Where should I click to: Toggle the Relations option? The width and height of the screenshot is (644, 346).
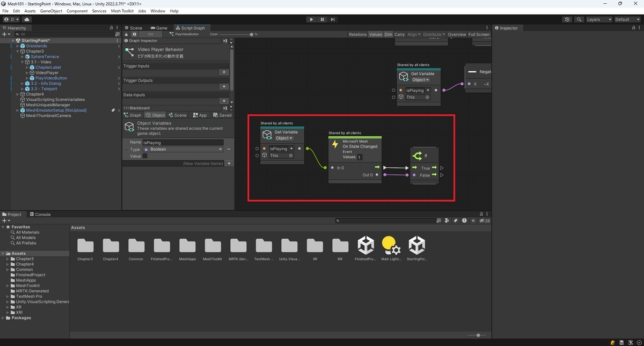click(x=357, y=34)
